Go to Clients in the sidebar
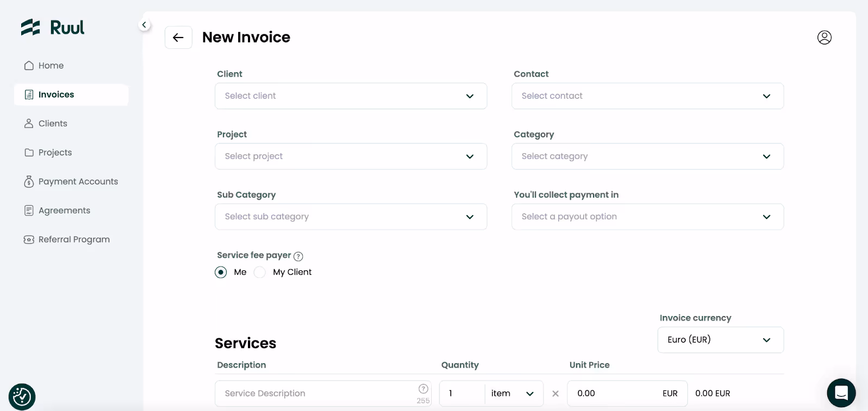This screenshot has height=411, width=868. click(71, 124)
